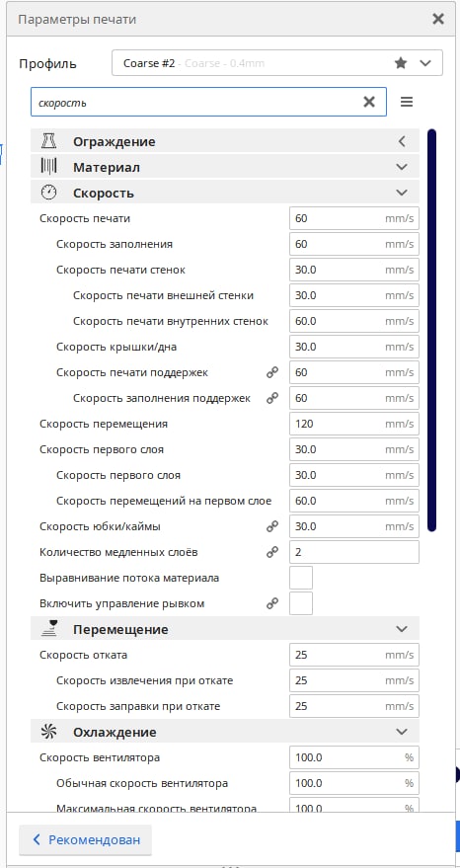The height and width of the screenshot is (868, 460).
Task: Collapse the Материал section
Action: pos(402,167)
